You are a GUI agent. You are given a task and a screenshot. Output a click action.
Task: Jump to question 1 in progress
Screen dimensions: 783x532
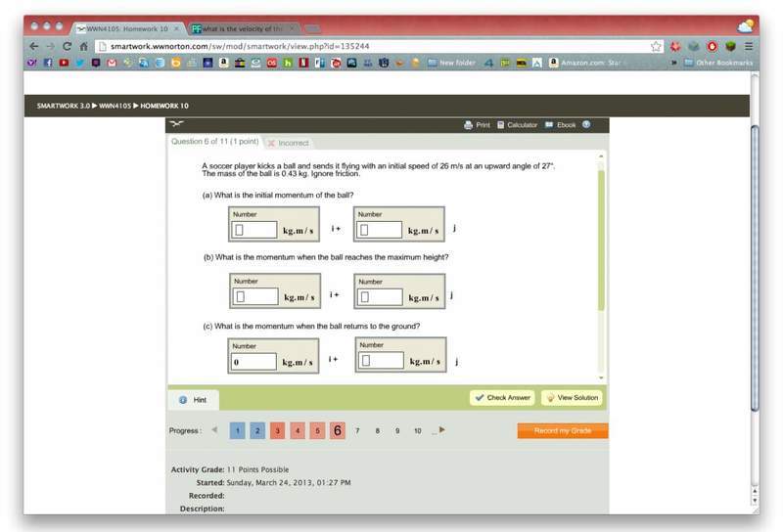click(x=237, y=430)
